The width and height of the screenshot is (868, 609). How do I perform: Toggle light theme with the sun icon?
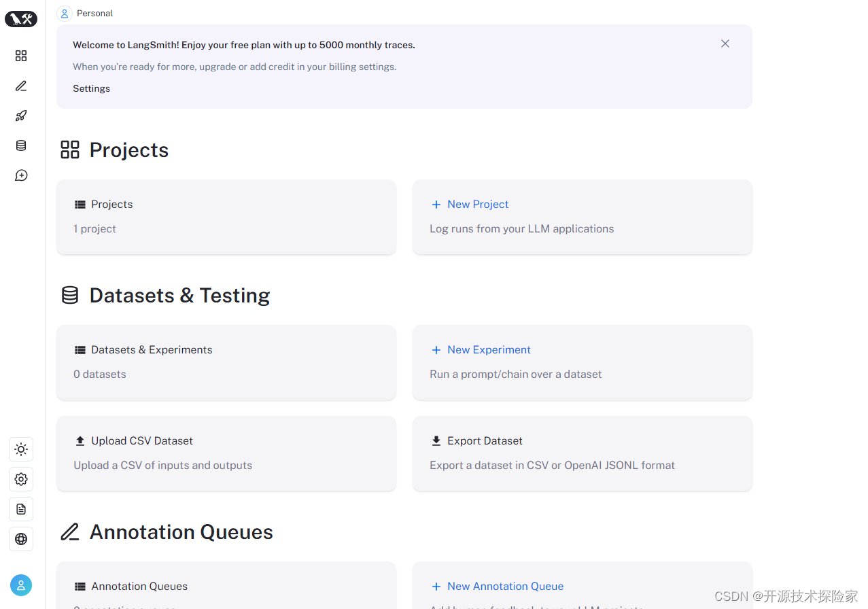coord(21,449)
